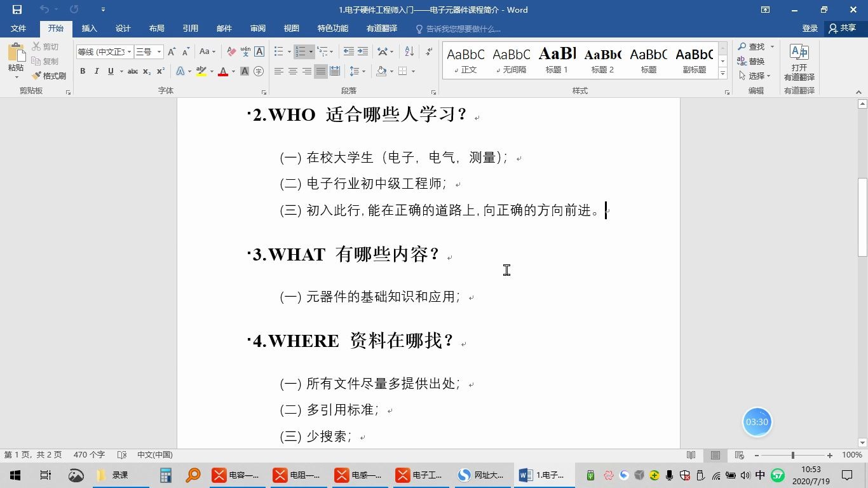Switch to the 插入 ribbon tab
This screenshot has width=868, height=488.
89,28
